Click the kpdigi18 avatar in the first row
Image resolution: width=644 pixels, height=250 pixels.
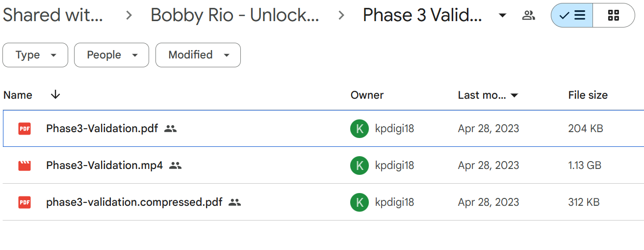360,129
